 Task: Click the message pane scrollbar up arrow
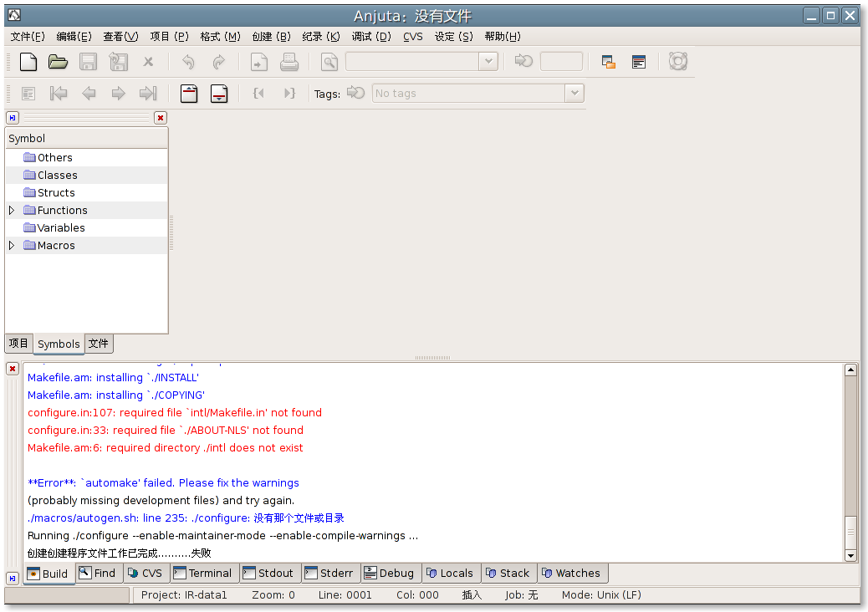[850, 370]
